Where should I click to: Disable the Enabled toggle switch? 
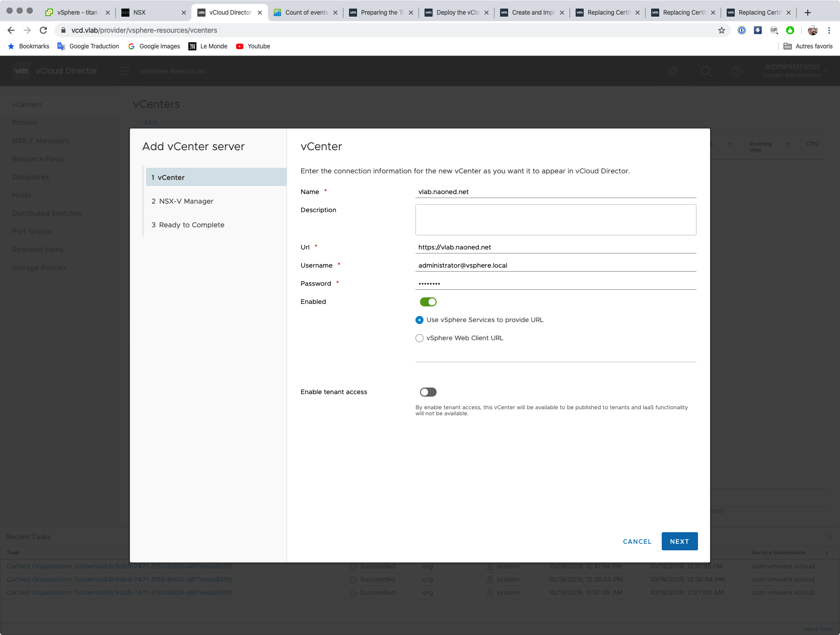point(428,302)
